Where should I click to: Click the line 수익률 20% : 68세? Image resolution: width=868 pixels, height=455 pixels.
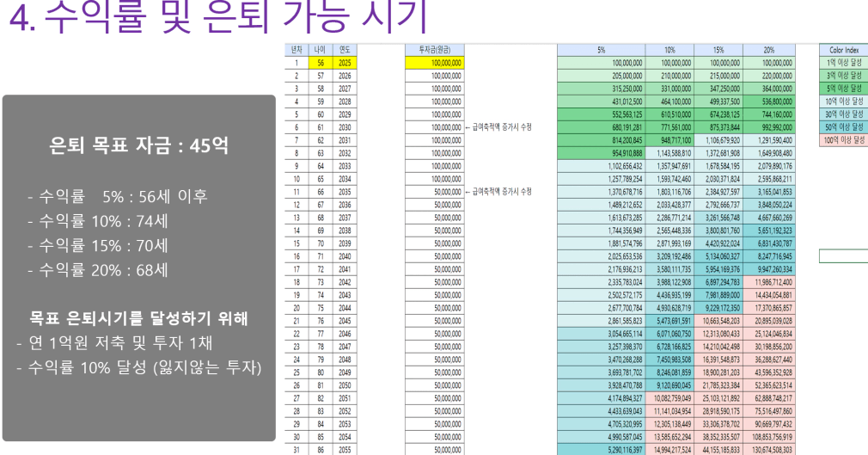pos(97,270)
